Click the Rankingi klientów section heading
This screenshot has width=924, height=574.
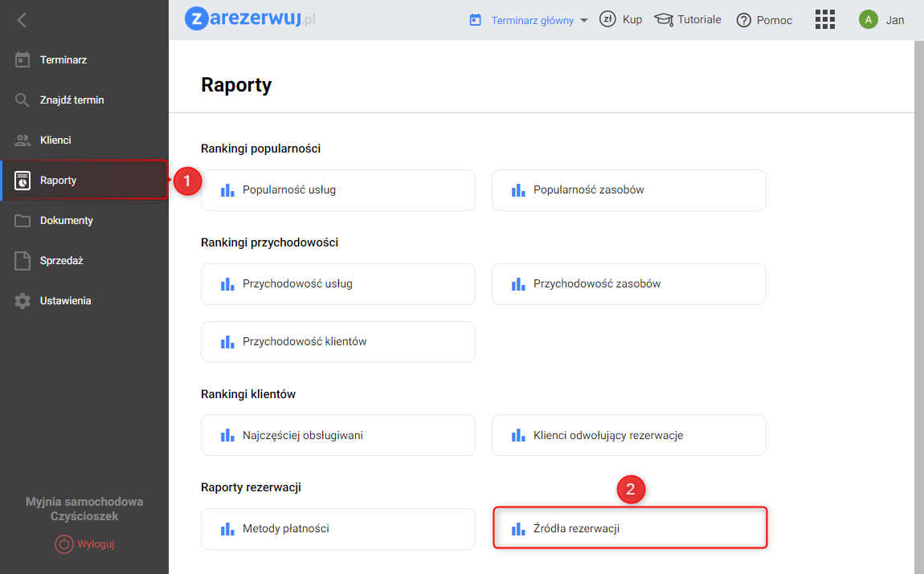[x=248, y=394]
